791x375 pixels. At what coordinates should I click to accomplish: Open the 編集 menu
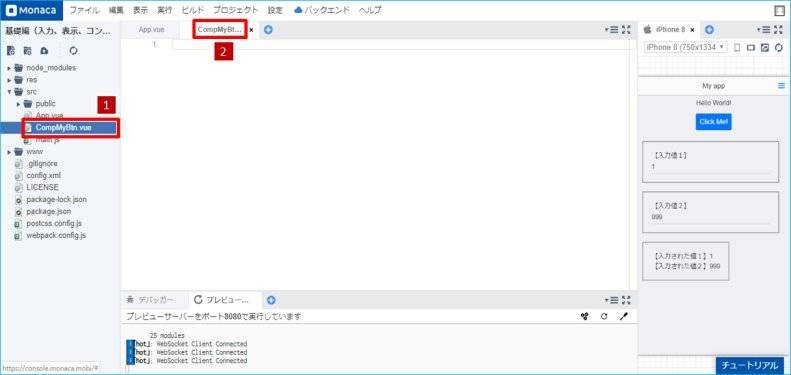pyautogui.click(x=116, y=10)
